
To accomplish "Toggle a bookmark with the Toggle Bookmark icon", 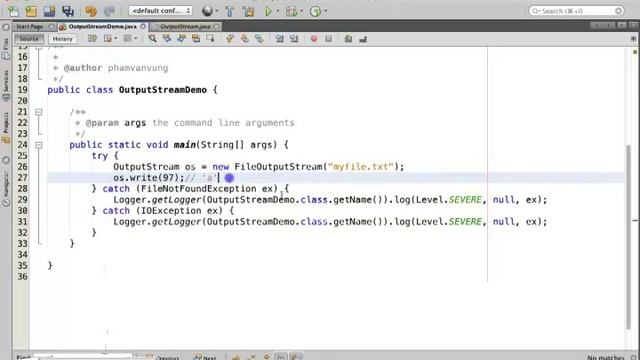I will (x=259, y=39).
